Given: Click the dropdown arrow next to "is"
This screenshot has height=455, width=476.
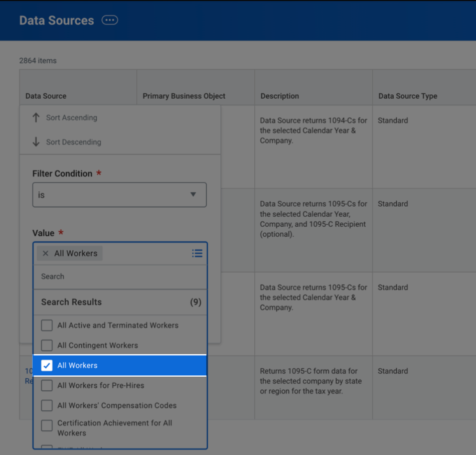Looking at the screenshot, I should (x=193, y=195).
